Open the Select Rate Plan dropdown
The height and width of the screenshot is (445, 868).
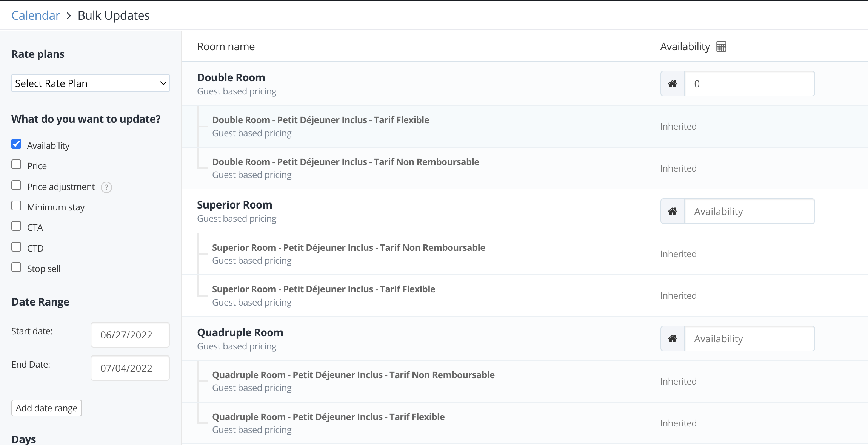tap(91, 83)
